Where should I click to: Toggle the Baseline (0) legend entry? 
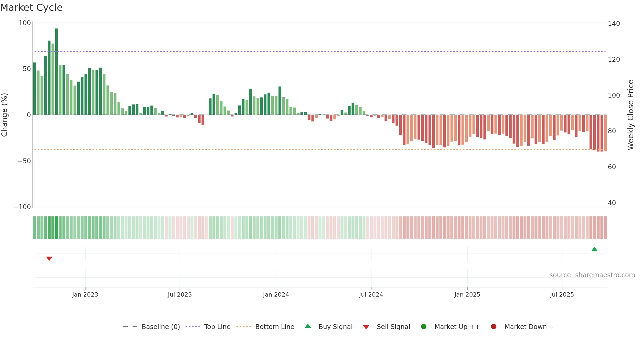[151, 327]
